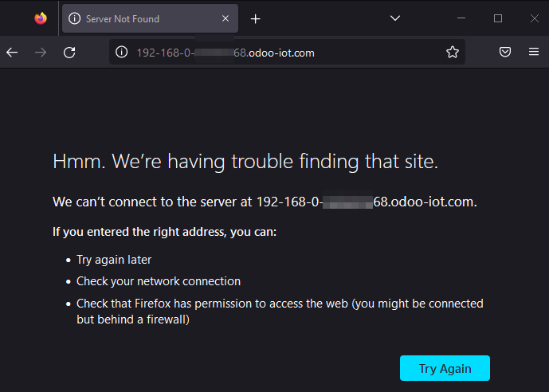The image size is (549, 392).
Task: Open Firefox View from the tab bar icon
Action: tap(41, 18)
